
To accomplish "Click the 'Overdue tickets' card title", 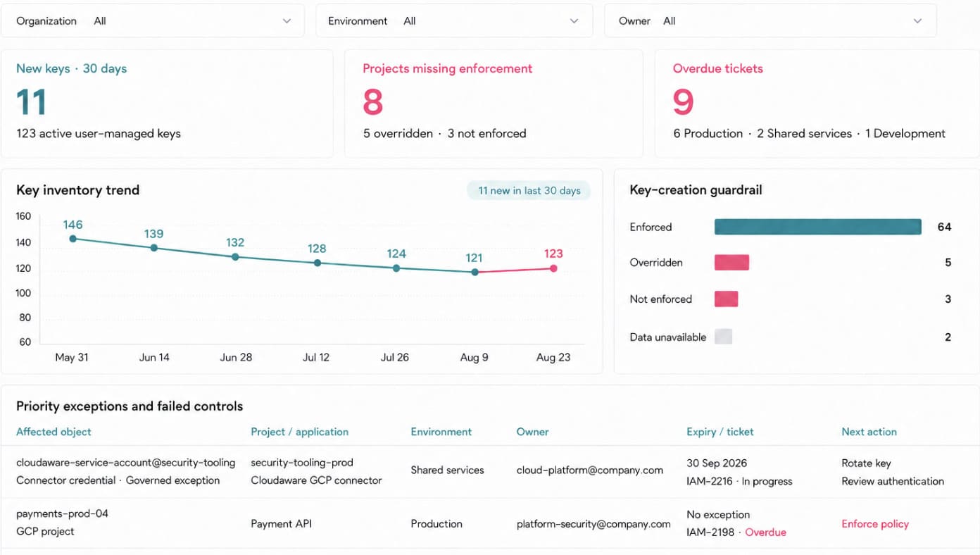I will [x=717, y=68].
